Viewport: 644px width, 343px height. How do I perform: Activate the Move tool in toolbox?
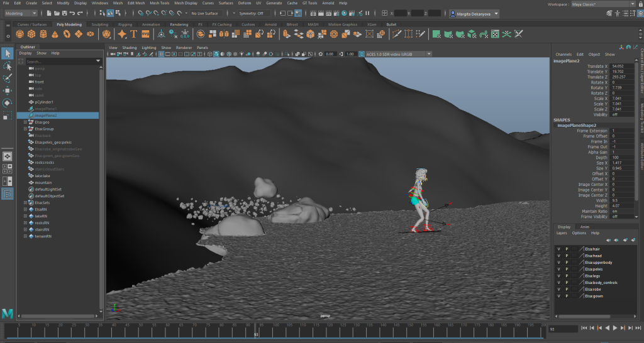(8, 90)
